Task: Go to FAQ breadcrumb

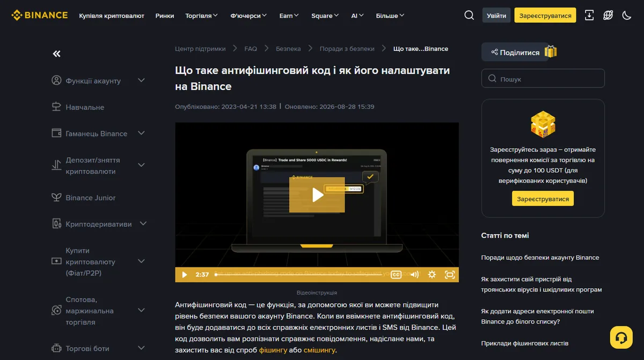Action: coord(251,48)
